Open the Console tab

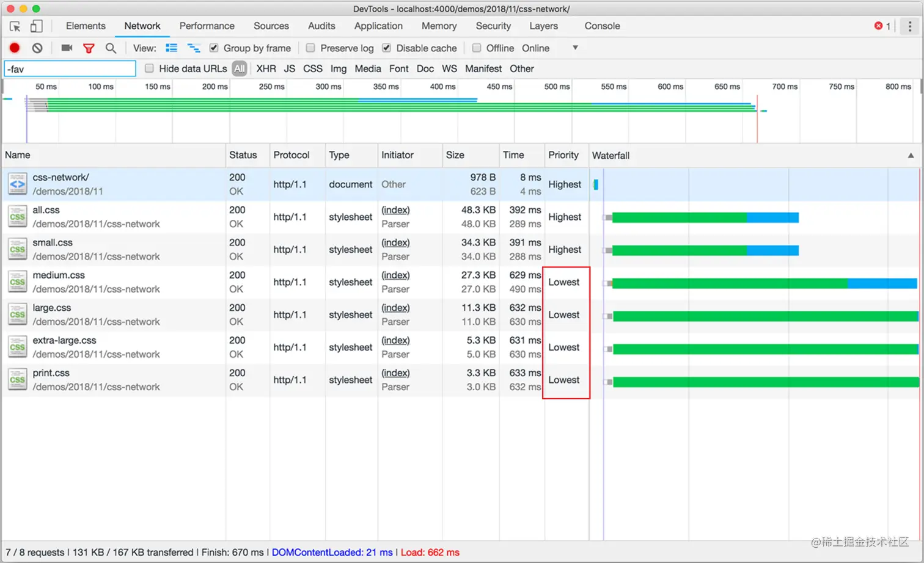point(602,26)
